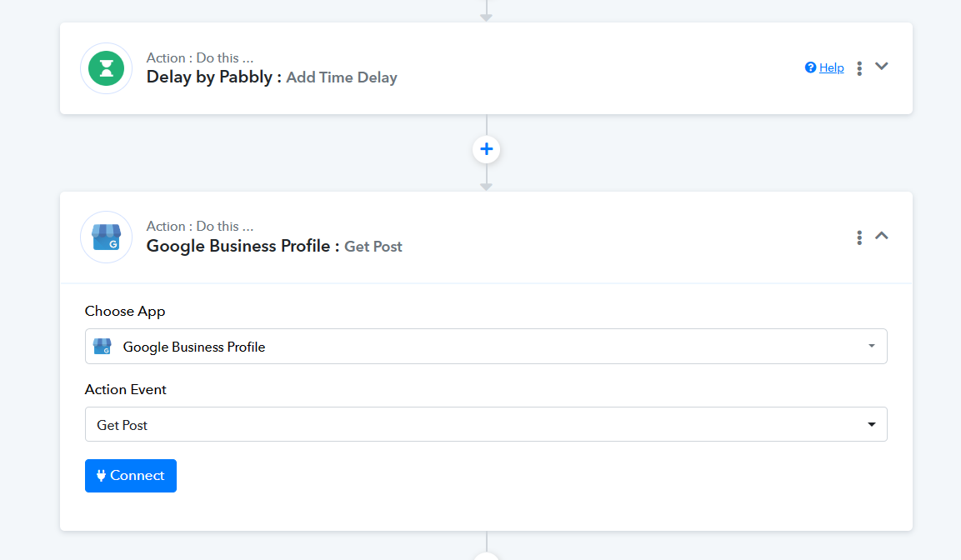Click 'Action : Do this ...' text on Delay step
961x560 pixels.
[200, 57]
